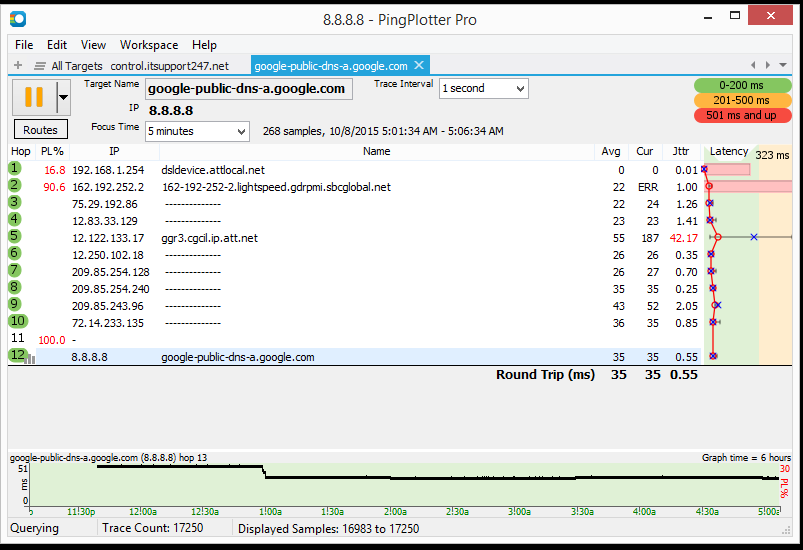Click the red 501 ms and up swatch
Viewport: 803px width, 550px height.
pyautogui.click(x=742, y=115)
